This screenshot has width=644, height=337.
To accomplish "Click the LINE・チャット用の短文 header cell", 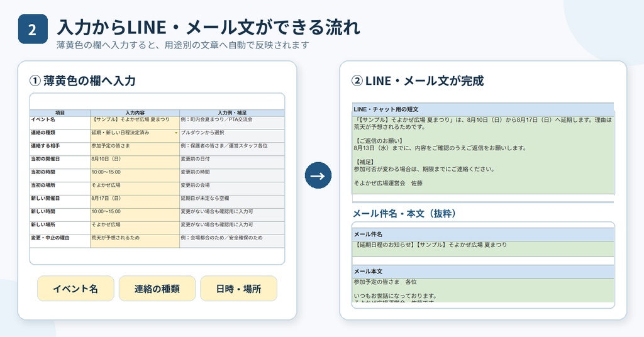I will tap(483, 109).
